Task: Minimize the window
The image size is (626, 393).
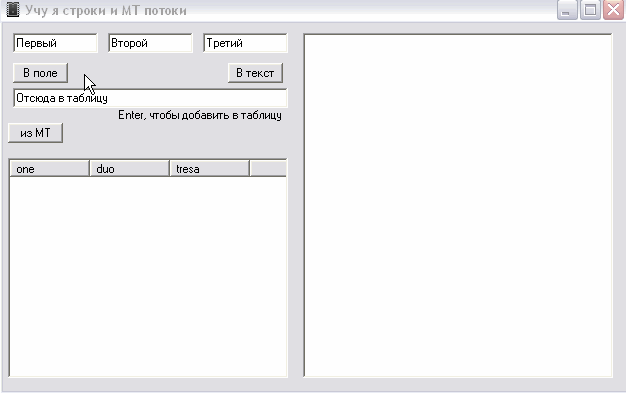Action: tap(567, 10)
